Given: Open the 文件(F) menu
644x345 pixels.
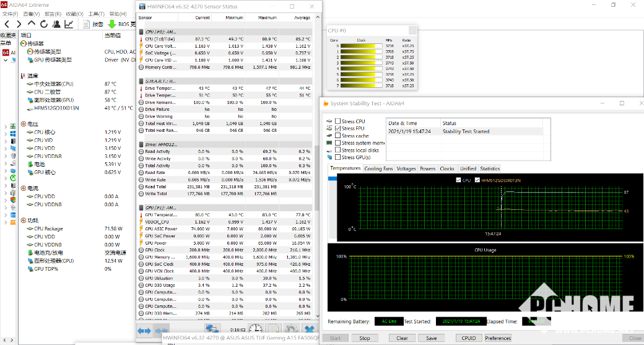Looking at the screenshot, I should coord(11,14).
